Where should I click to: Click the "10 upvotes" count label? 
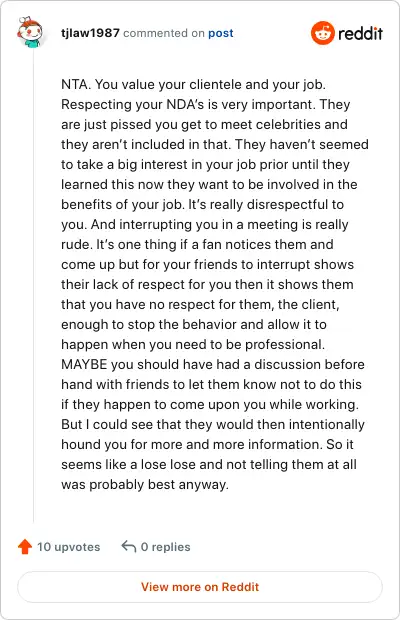click(68, 547)
